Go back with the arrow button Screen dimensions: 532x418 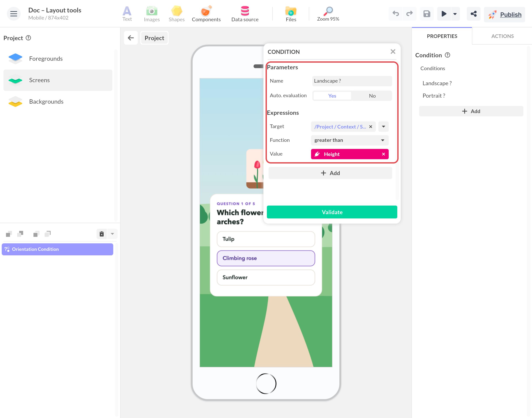point(131,38)
